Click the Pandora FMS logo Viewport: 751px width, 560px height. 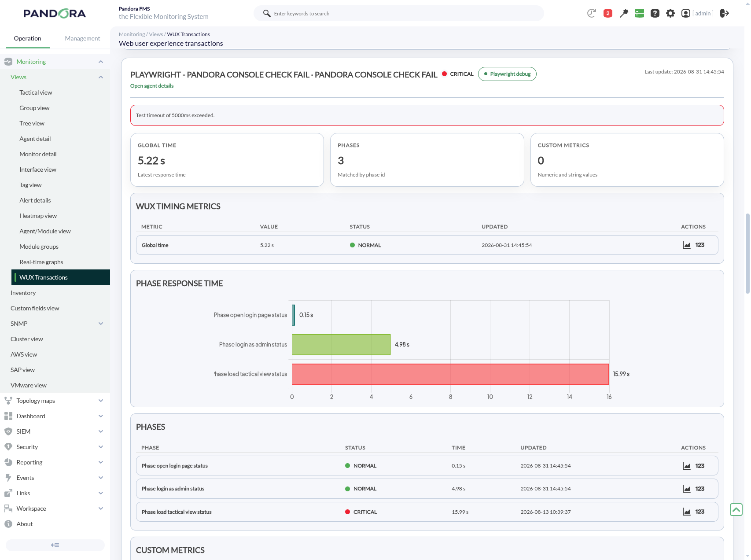(55, 14)
